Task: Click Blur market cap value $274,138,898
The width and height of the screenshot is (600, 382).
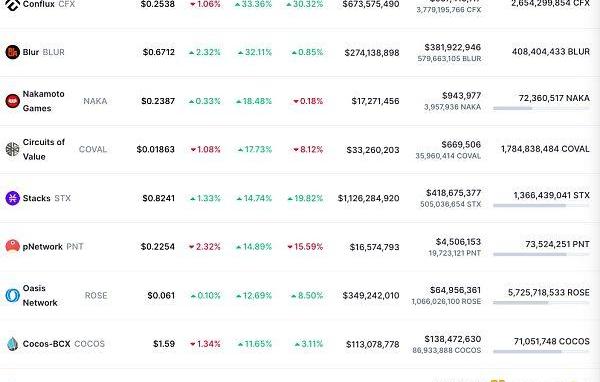Action: pyautogui.click(x=372, y=53)
